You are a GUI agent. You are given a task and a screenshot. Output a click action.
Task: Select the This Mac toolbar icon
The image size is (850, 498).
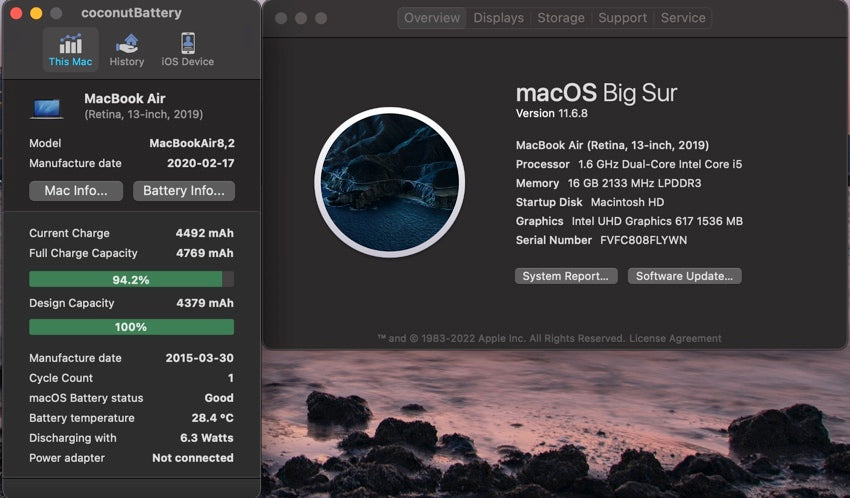pyautogui.click(x=70, y=50)
